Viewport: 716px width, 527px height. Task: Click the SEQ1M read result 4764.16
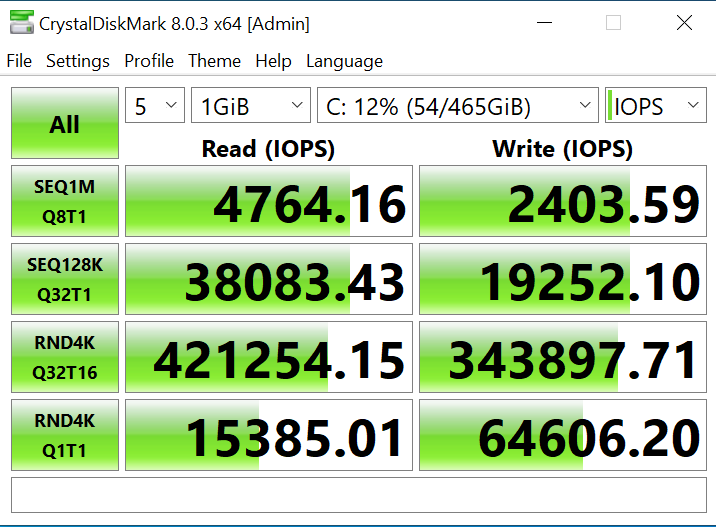point(269,201)
